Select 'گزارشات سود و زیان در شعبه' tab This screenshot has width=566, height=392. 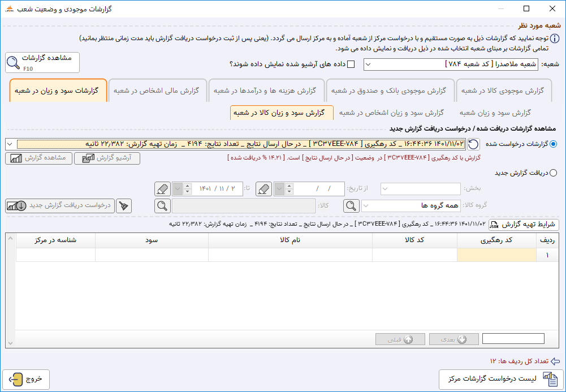pyautogui.click(x=58, y=91)
